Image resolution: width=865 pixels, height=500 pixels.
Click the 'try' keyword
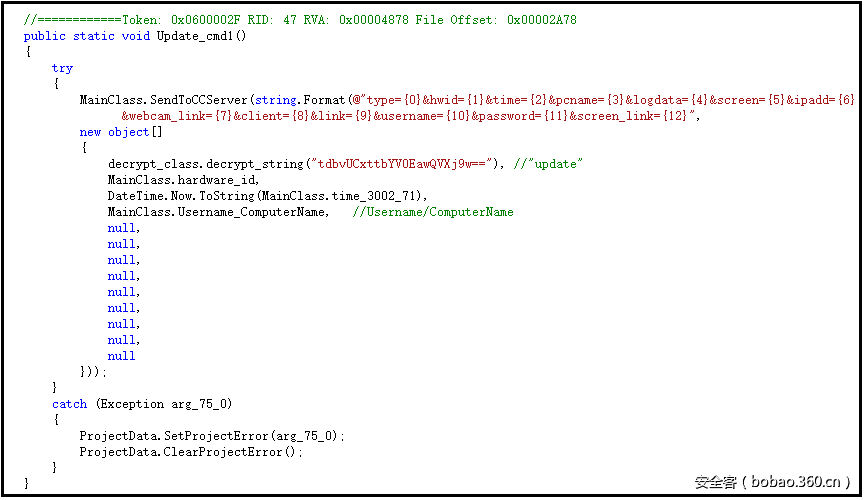click(x=62, y=68)
